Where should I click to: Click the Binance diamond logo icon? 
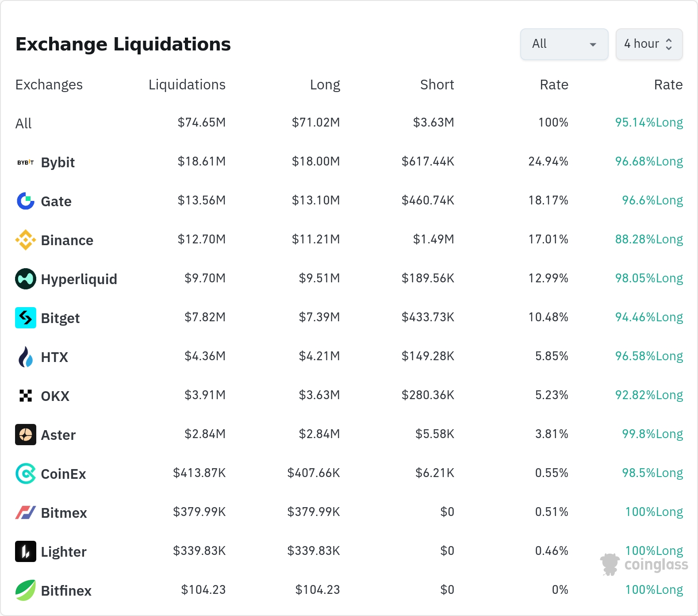point(25,240)
